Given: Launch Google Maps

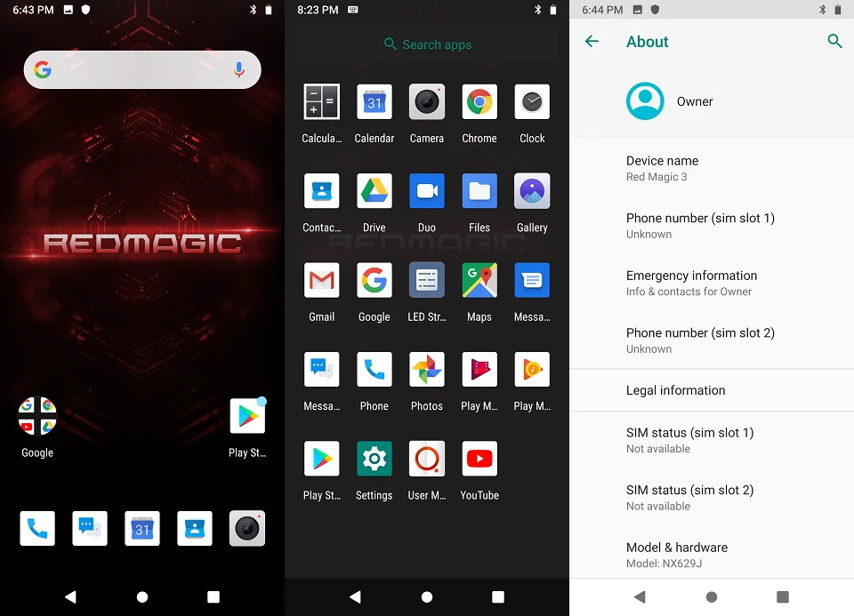Looking at the screenshot, I should click(479, 280).
